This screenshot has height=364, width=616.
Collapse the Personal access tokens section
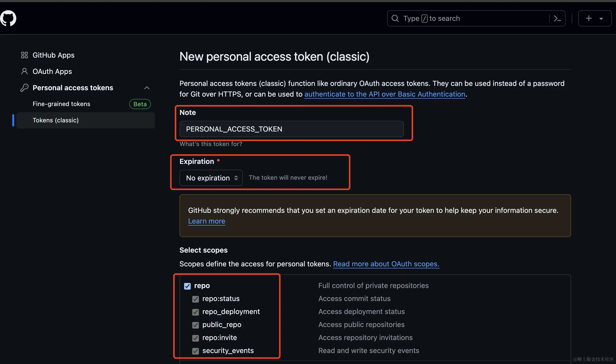(x=147, y=88)
